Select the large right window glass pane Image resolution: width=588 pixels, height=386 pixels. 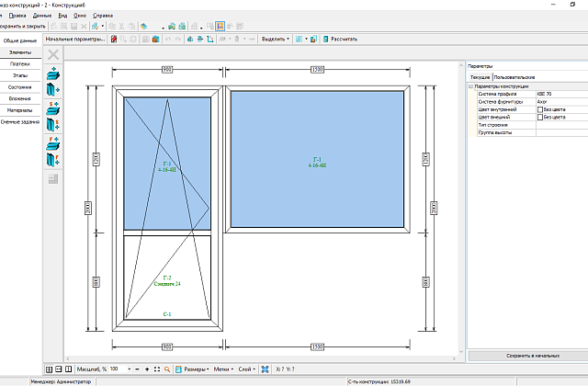(317, 159)
